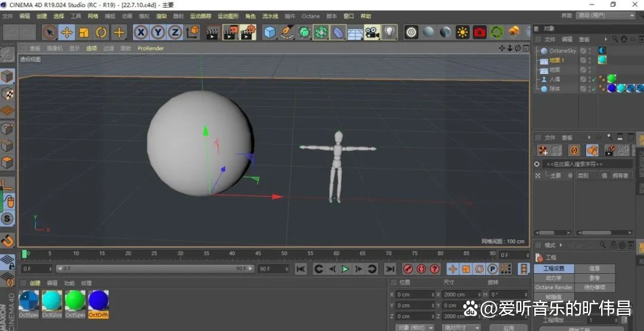Toggle the Y axis lock
Viewport: 644px width, 331px height.
(x=157, y=32)
